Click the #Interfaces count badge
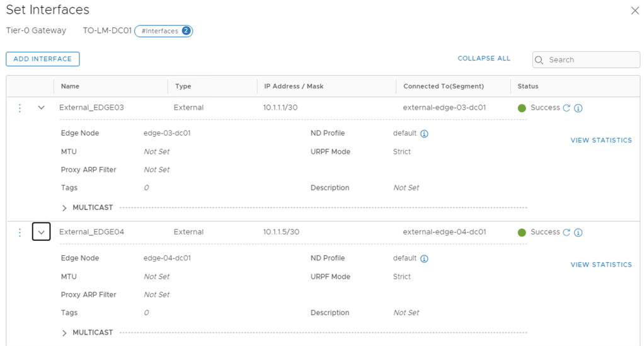Screen dimensions: 644x346 pyautogui.click(x=163, y=31)
